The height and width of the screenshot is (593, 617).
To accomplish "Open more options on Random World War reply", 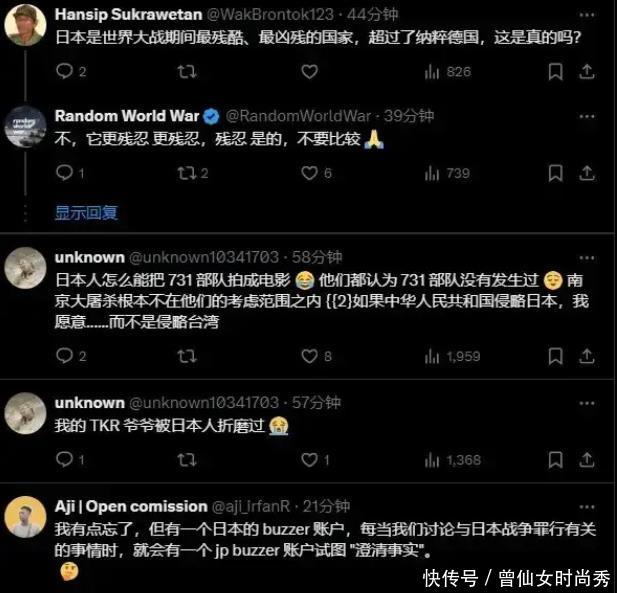I will (x=587, y=116).
